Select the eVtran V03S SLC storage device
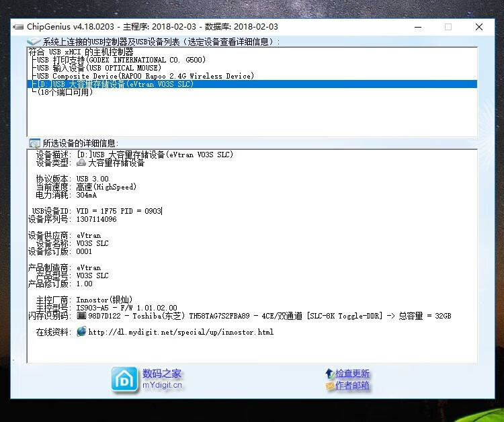The height and width of the screenshot is (422, 504). pos(115,84)
